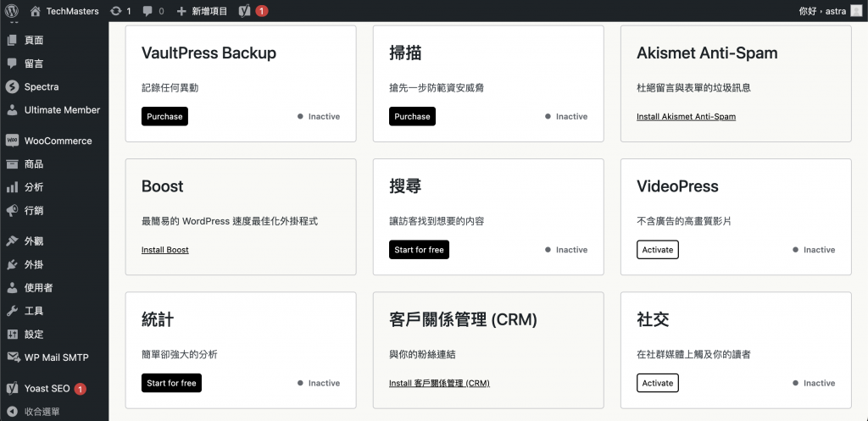Click Inactive status on 統計 card

tap(319, 383)
